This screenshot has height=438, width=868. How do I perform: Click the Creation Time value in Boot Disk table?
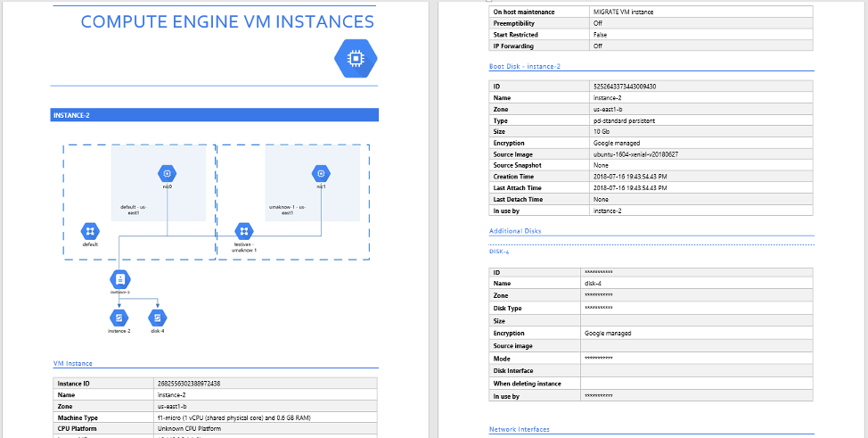[629, 177]
